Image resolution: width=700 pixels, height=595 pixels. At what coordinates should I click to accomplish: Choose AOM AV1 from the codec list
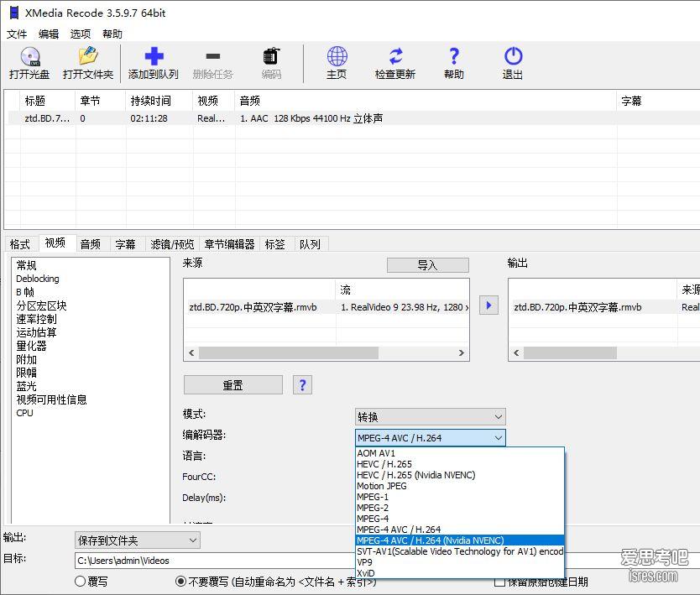coord(460,453)
